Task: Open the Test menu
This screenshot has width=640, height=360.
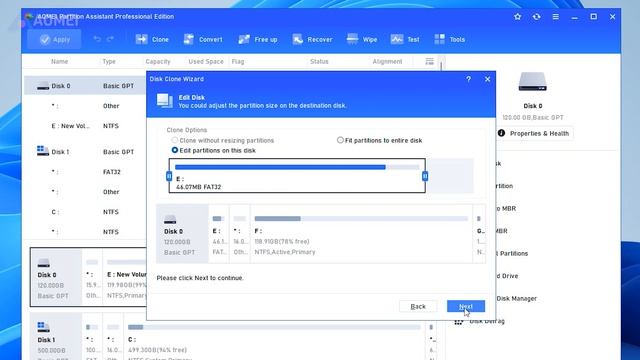Action: [x=405, y=40]
